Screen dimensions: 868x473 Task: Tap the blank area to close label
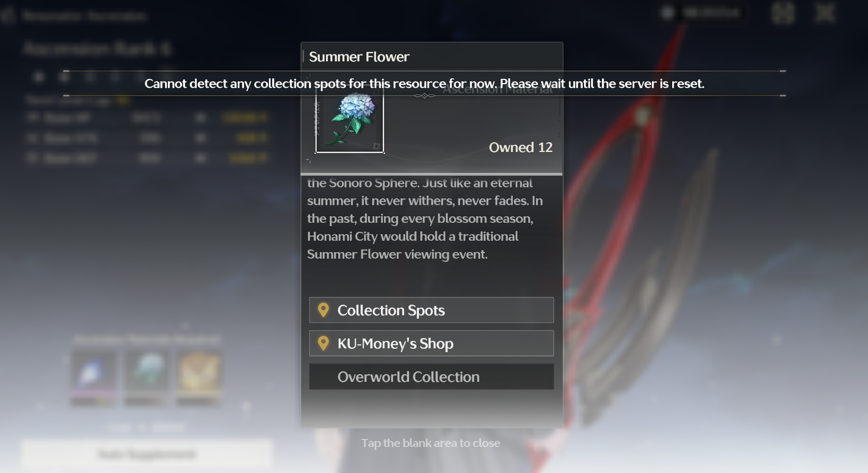coord(431,443)
